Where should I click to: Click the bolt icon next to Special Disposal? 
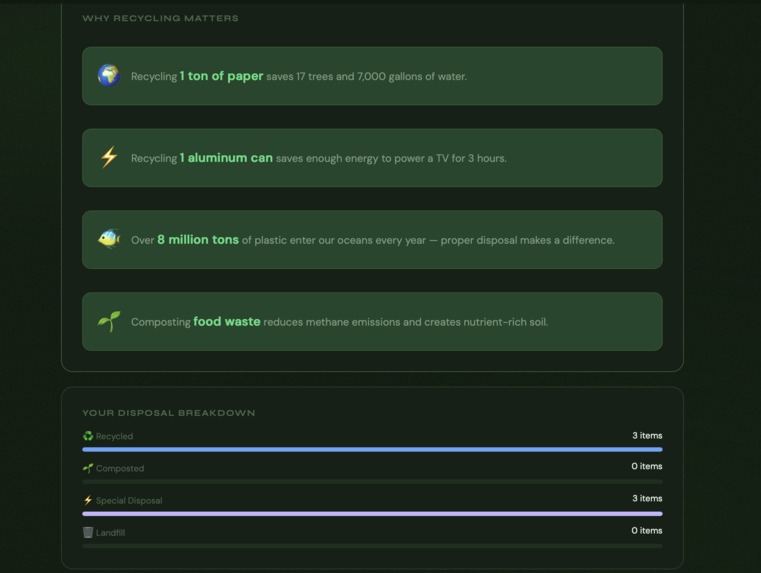click(88, 500)
